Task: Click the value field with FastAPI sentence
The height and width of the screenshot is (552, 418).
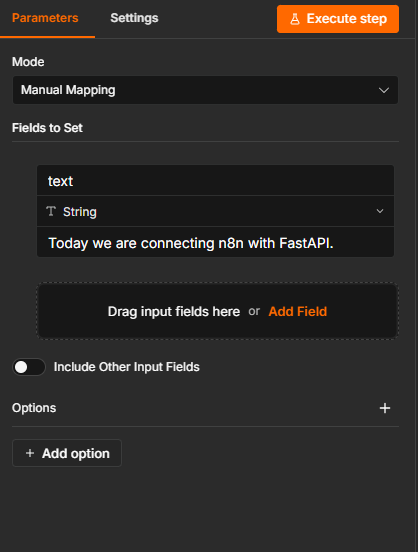Action: pos(216,242)
